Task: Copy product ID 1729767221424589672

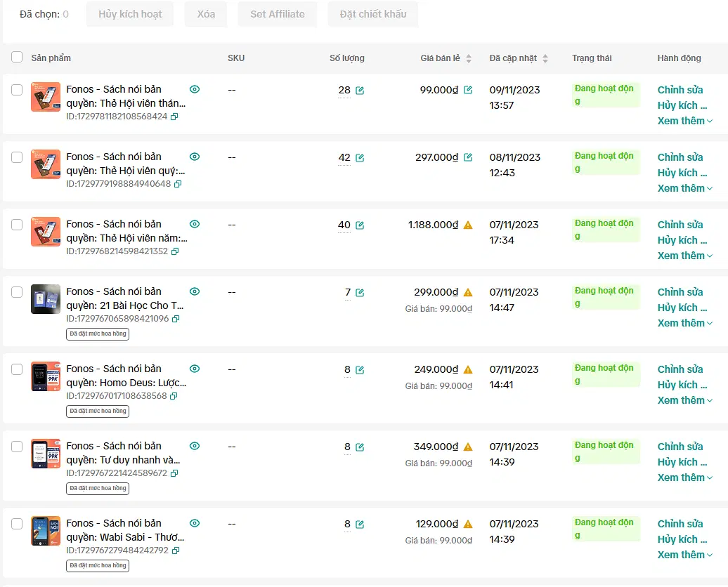Action: 174,473
